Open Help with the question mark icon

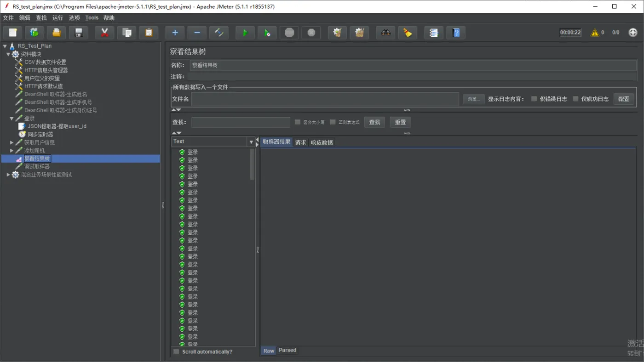click(x=456, y=33)
